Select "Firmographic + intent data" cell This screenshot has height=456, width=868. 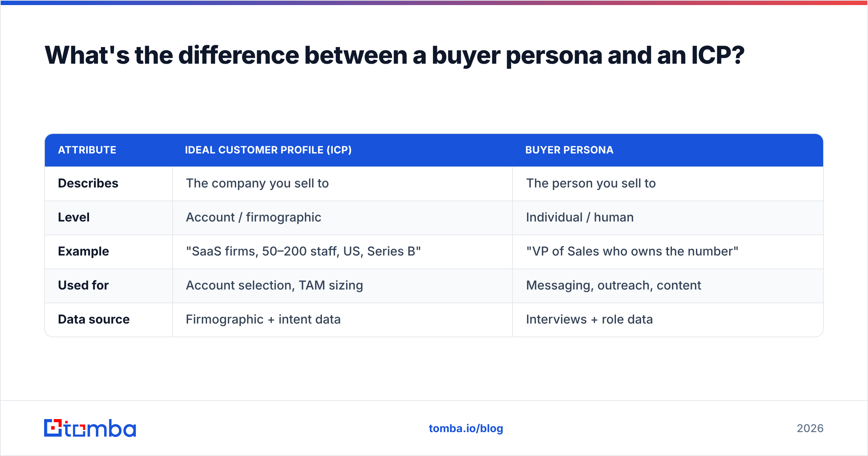coord(342,320)
